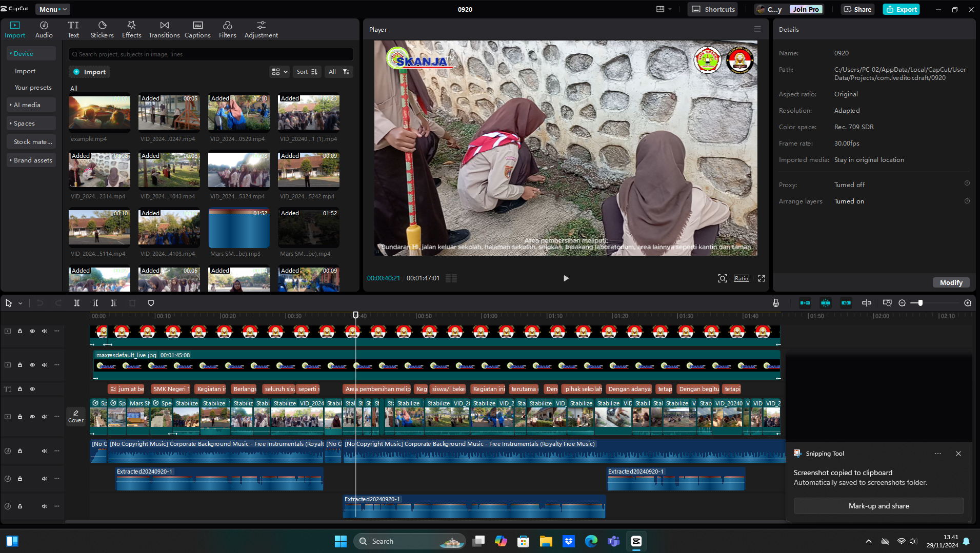Lock the top logo overlay track

point(20,331)
